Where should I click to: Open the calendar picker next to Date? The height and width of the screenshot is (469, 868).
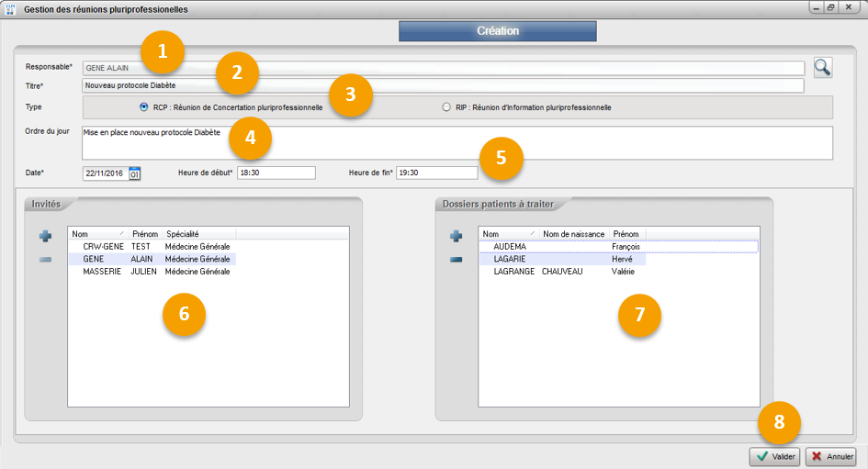coord(135,173)
